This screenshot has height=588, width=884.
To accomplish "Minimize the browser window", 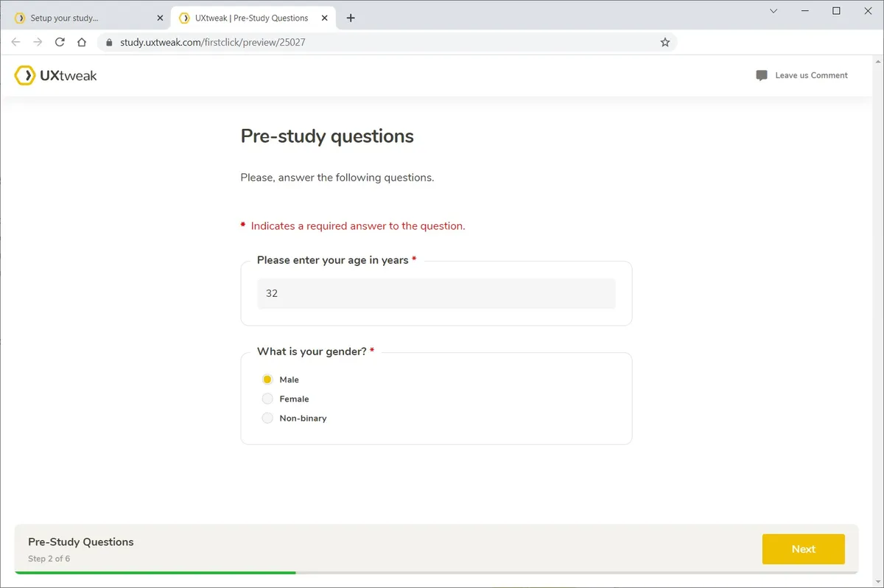I will click(805, 10).
